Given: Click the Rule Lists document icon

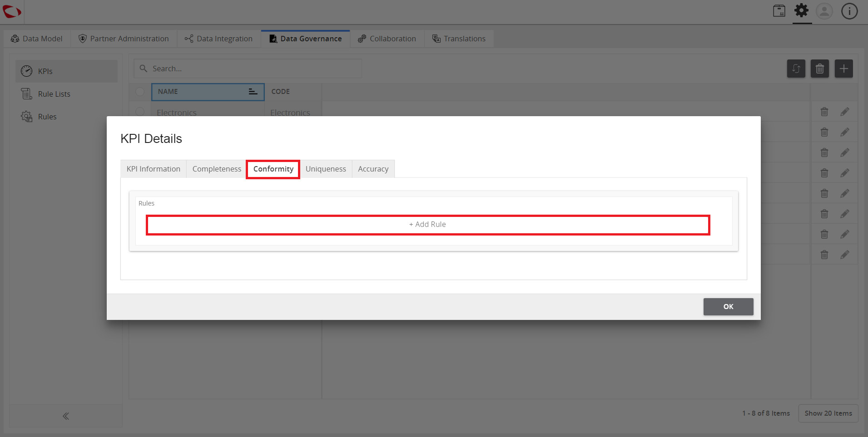Looking at the screenshot, I should (x=27, y=94).
